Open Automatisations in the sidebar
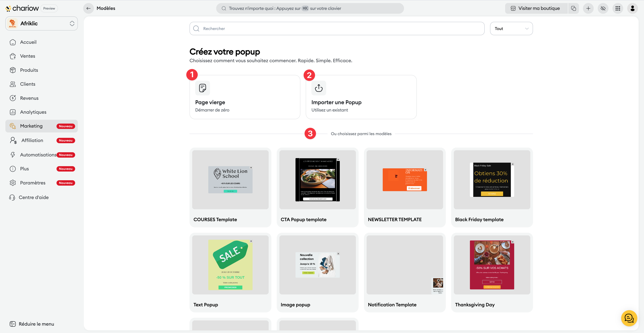644x333 pixels. [38, 155]
